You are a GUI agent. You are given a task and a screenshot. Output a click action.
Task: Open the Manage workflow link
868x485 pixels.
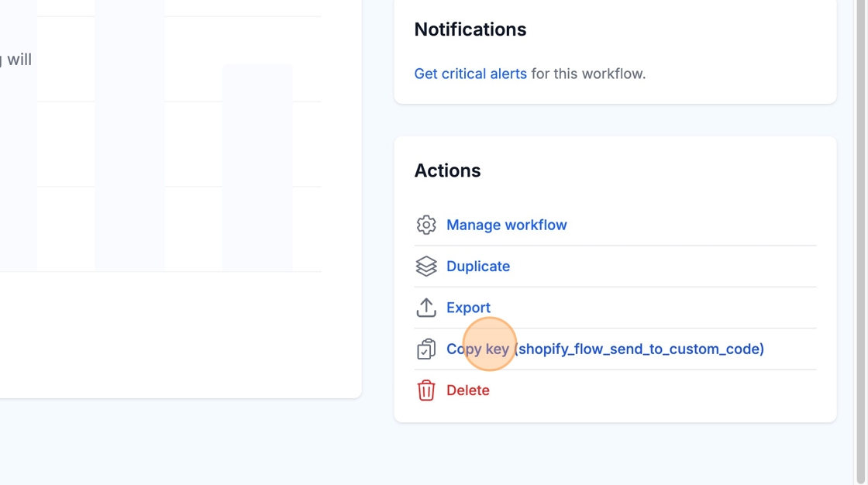(x=506, y=225)
